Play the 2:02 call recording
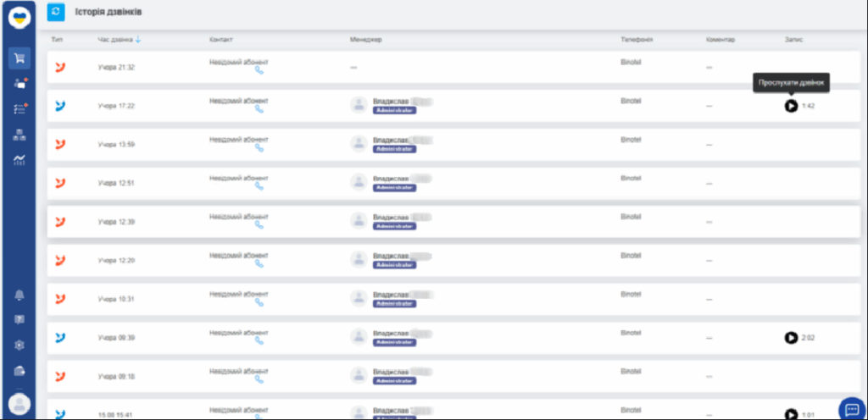Viewport: 868px width, 420px height. (x=791, y=338)
